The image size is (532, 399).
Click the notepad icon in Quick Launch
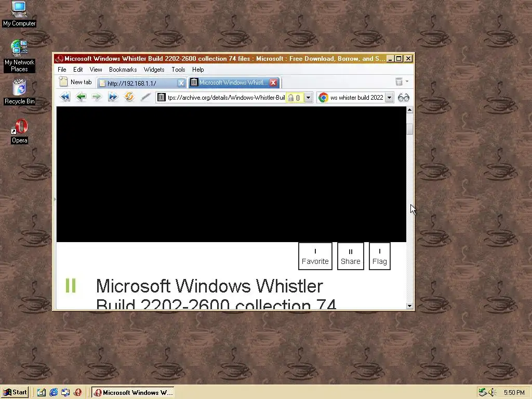pyautogui.click(x=42, y=393)
